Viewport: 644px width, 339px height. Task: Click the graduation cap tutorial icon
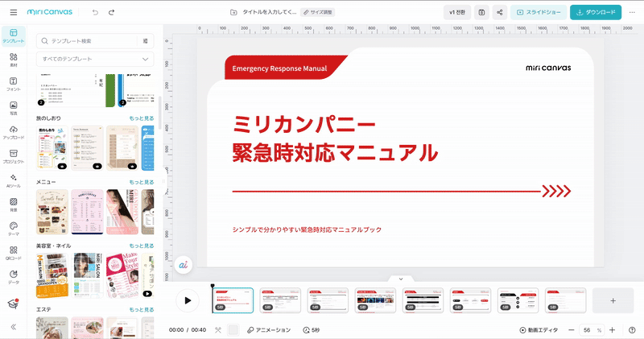coord(13,304)
